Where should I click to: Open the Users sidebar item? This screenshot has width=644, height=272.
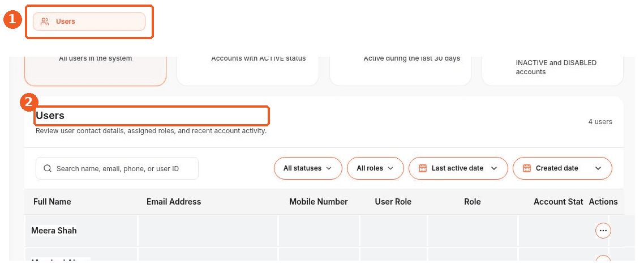pos(89,22)
